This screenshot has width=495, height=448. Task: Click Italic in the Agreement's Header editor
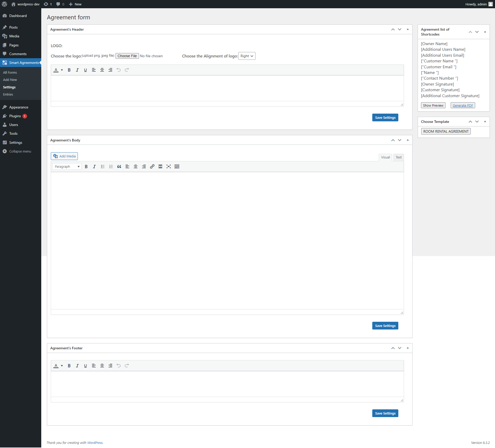(77, 70)
